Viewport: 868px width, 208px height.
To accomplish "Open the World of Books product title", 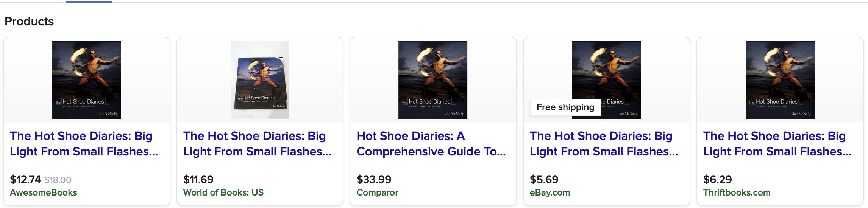I will tap(257, 144).
